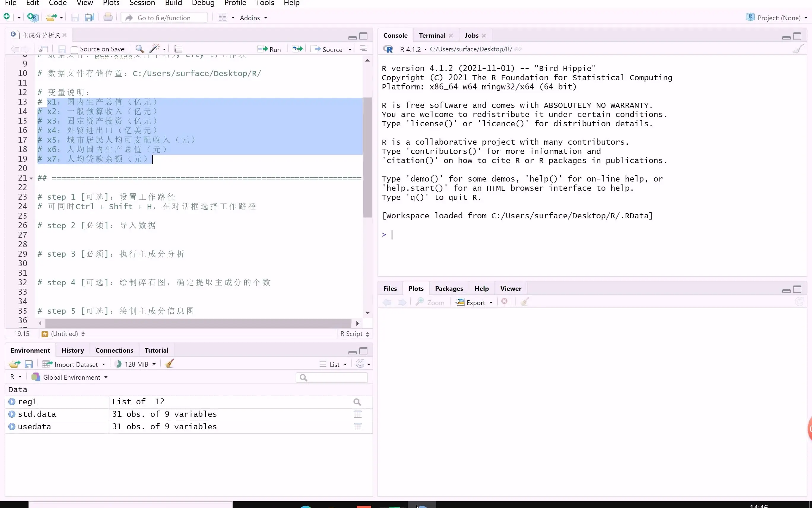The image size is (812, 508).
Task: Open the code tools magic wand
Action: (154, 49)
